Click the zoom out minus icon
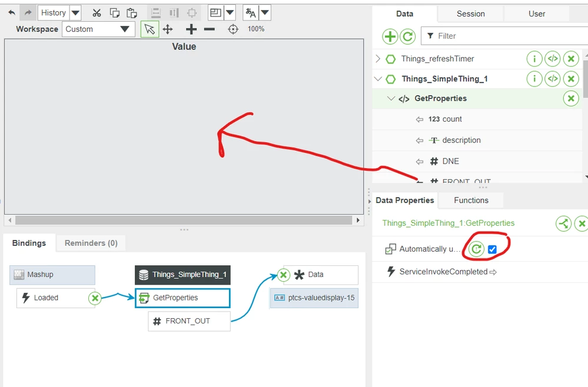This screenshot has height=387, width=588. pyautogui.click(x=210, y=29)
